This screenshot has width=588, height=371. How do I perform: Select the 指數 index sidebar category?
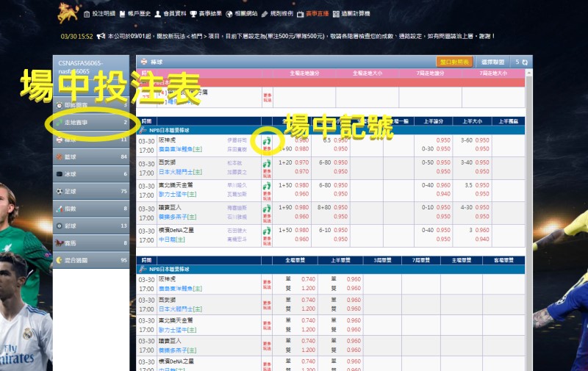pos(91,209)
